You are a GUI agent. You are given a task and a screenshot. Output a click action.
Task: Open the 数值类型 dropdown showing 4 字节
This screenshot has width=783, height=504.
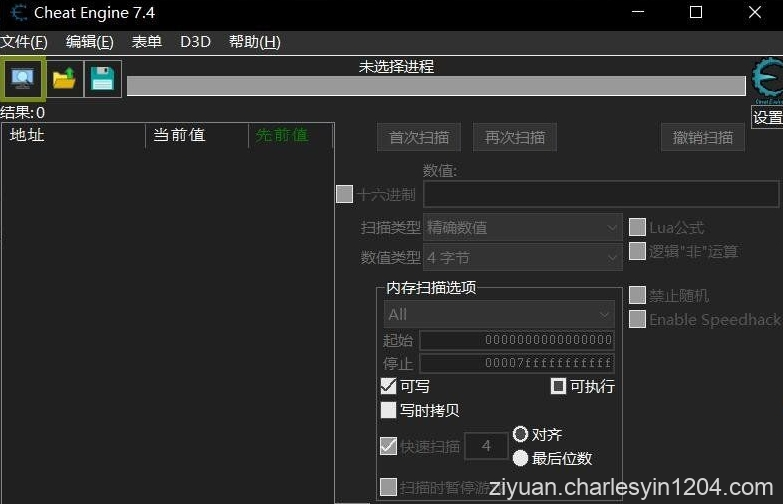pyautogui.click(x=523, y=258)
